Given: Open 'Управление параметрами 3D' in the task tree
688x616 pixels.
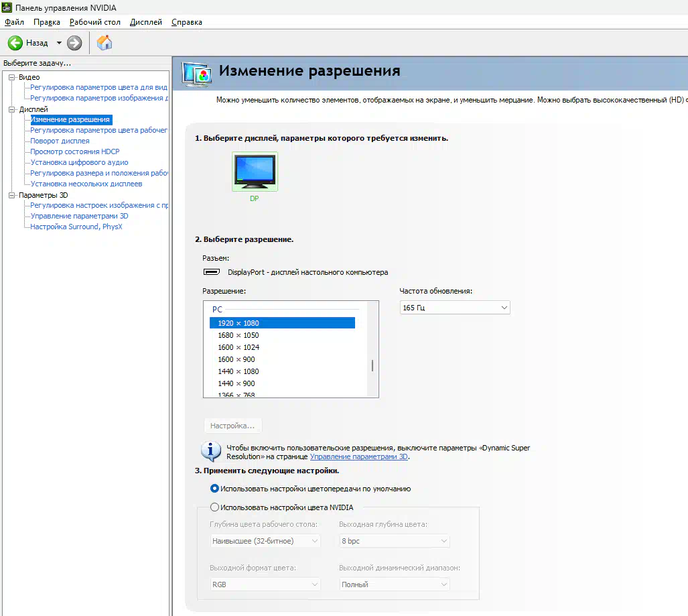Looking at the screenshot, I should [79, 216].
